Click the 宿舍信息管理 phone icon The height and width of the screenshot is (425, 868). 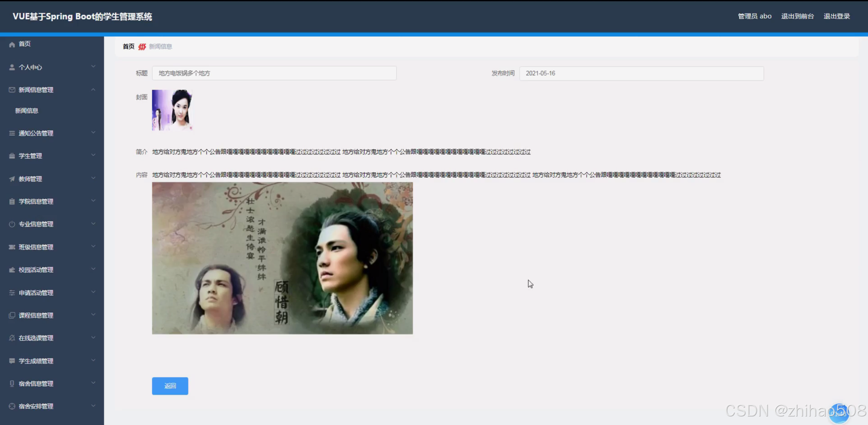[x=11, y=383]
